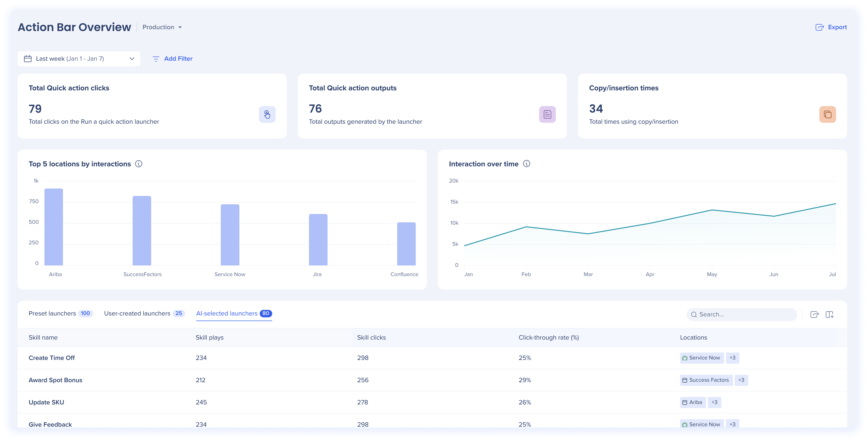Click the add column icon in table toolbar
This screenshot has width=868, height=441.
point(830,315)
